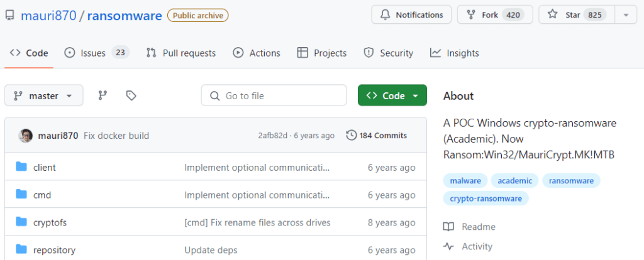This screenshot has width=644, height=260.
Task: Click the 8 years ago timestamp
Action: tap(391, 223)
